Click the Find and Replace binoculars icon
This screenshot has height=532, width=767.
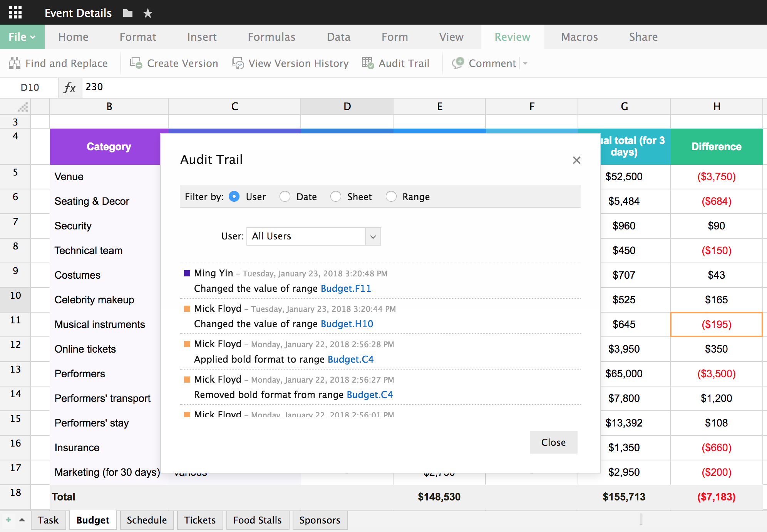tap(15, 63)
